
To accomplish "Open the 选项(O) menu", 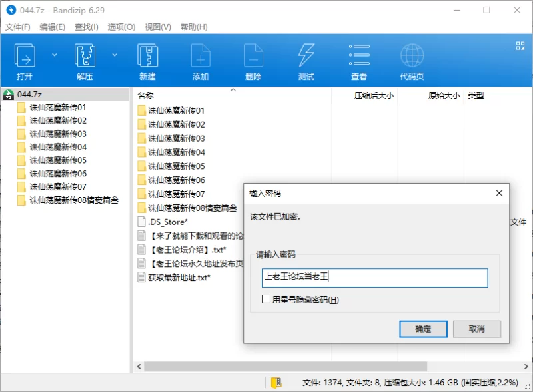I will click(x=121, y=27).
